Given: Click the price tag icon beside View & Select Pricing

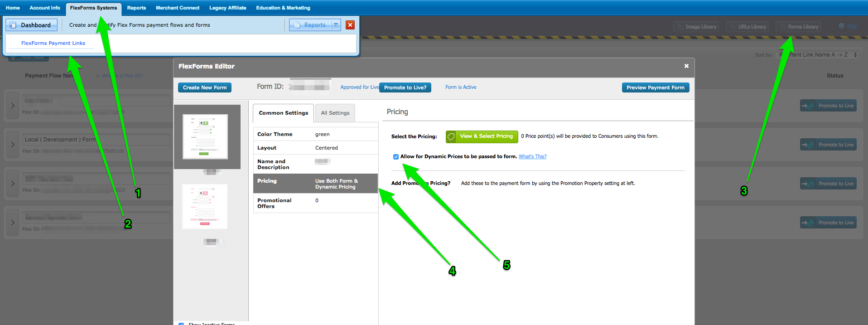Looking at the screenshot, I should click(451, 137).
